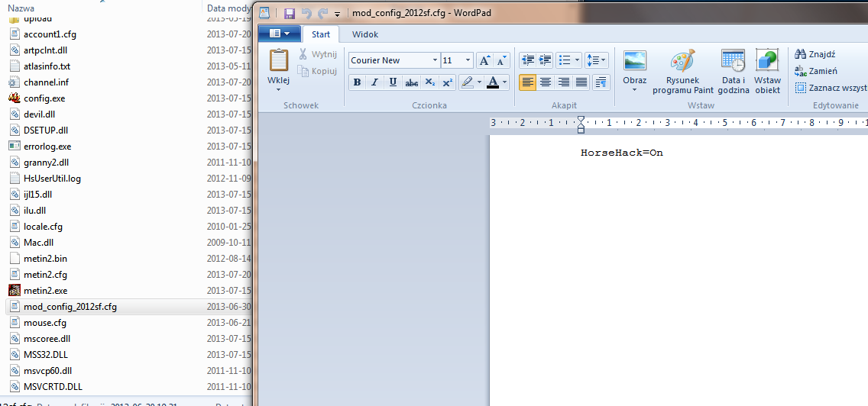Switch to the Widok ribbon tab

[x=365, y=34]
